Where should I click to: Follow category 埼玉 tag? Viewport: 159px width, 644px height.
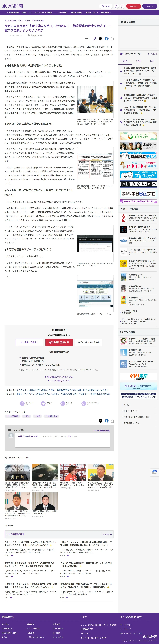(37, 416)
